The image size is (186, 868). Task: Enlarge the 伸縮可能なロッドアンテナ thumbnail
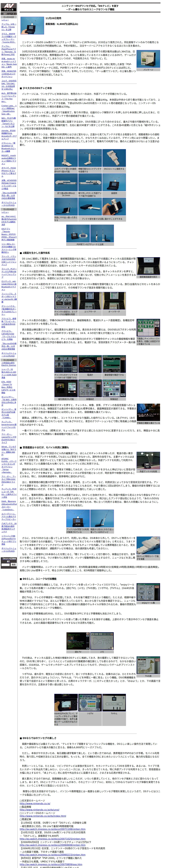point(90,158)
